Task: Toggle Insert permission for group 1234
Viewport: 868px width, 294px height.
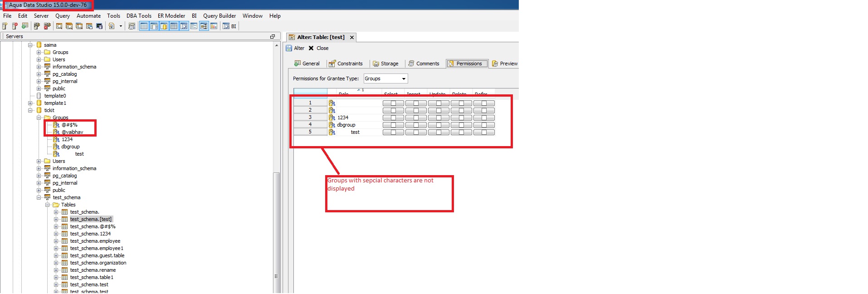Action: click(x=416, y=118)
